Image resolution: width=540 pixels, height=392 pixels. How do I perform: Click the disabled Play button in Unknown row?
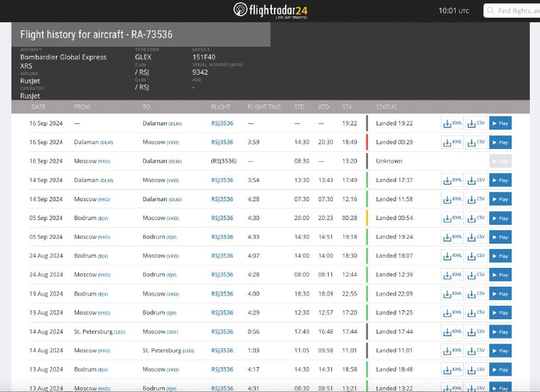pyautogui.click(x=500, y=161)
